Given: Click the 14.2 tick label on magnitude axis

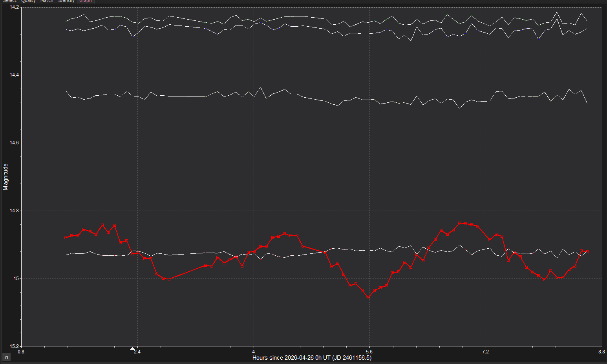Looking at the screenshot, I should pos(14,7).
